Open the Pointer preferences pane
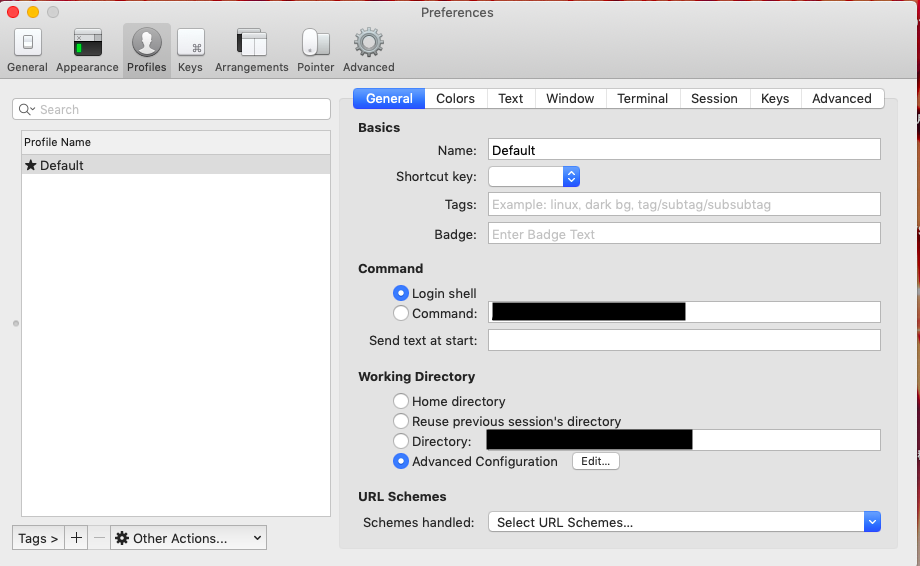Image resolution: width=920 pixels, height=566 pixels. (316, 50)
